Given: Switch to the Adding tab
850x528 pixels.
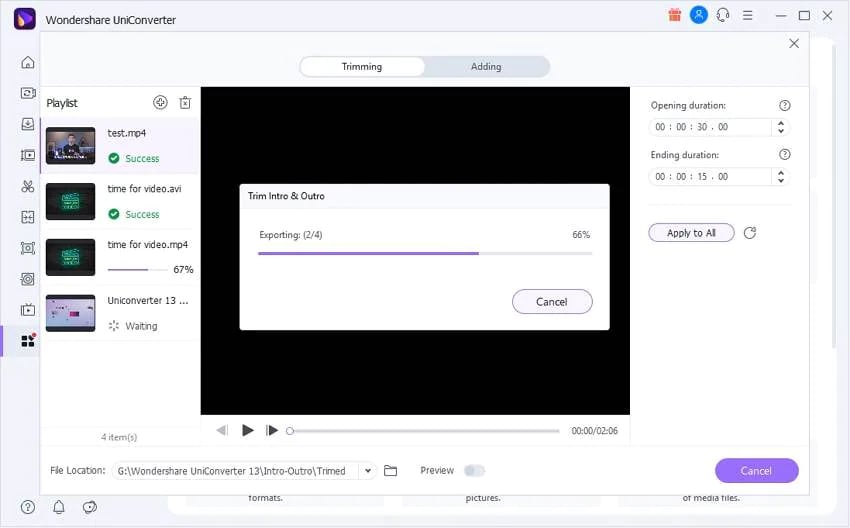Looking at the screenshot, I should coord(486,67).
